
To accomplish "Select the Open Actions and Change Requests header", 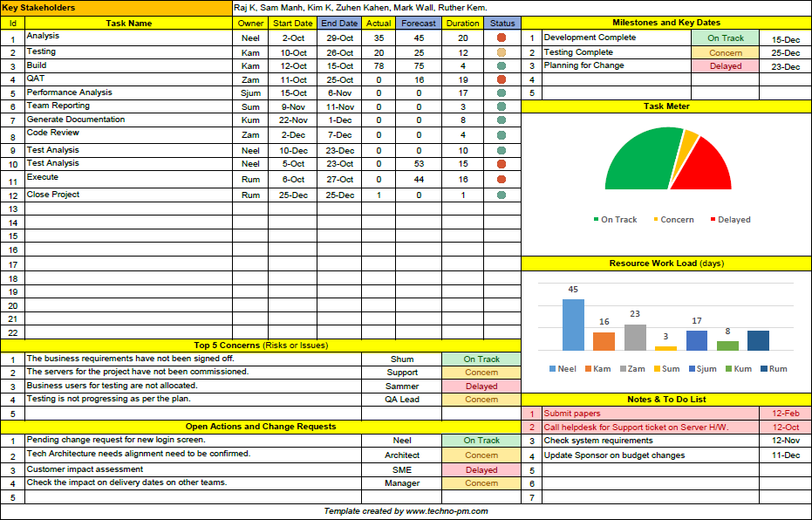I will click(260, 427).
